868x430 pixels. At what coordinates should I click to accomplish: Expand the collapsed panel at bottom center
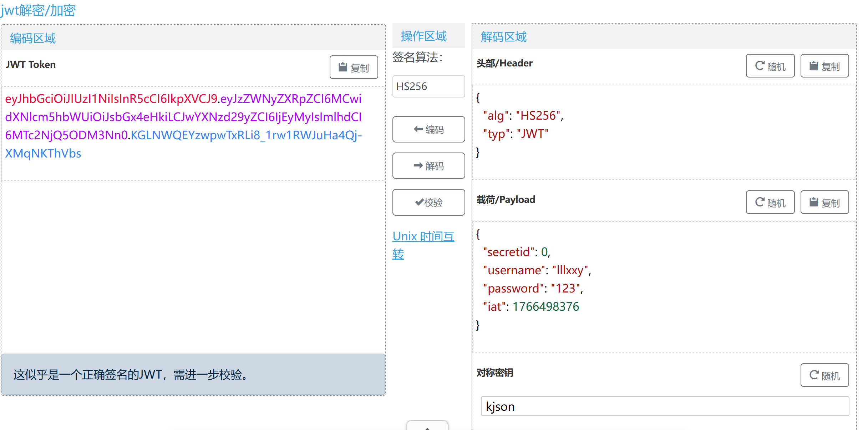[427, 426]
